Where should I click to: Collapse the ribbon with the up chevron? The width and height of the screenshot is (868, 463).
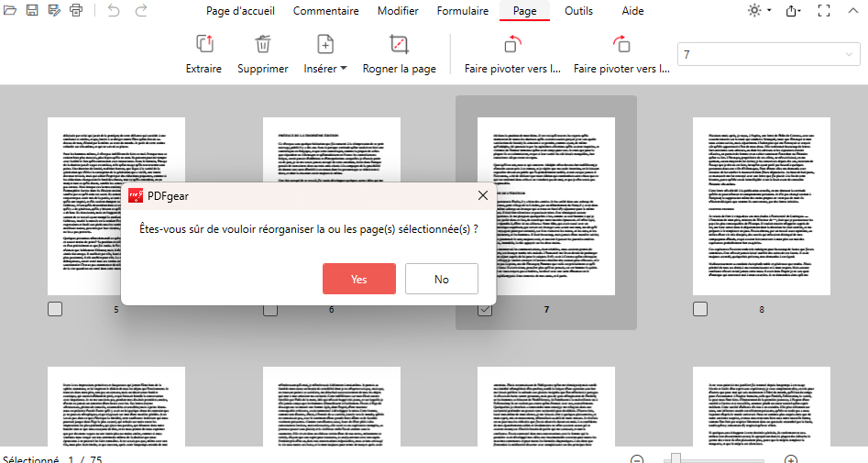[852, 10]
